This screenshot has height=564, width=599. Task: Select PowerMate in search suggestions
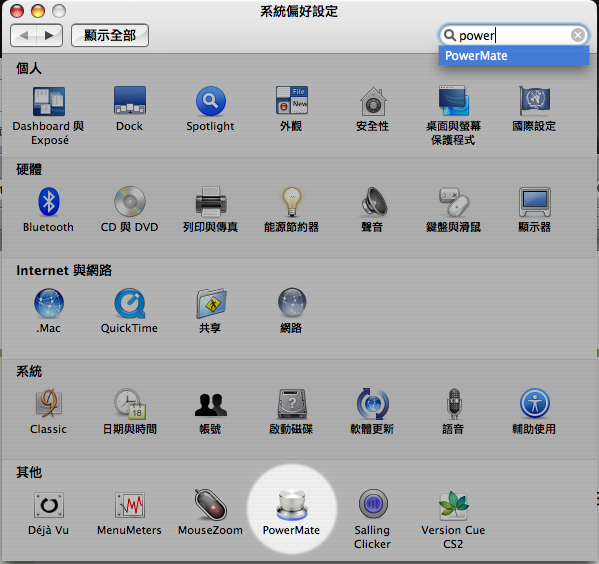click(x=514, y=56)
